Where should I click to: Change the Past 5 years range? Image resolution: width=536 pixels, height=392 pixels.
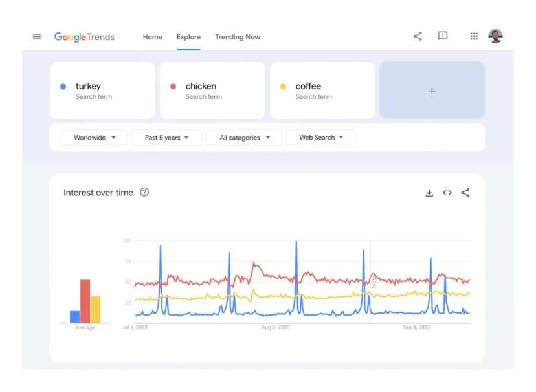point(167,138)
